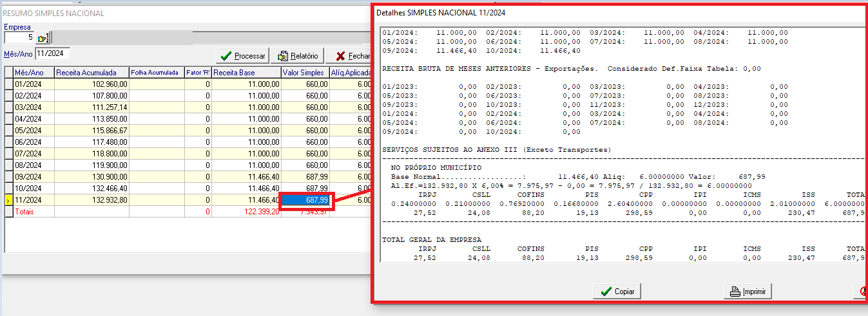Click the Alíq.Aplicada column header
Screen dimensions: 868x316
coord(351,72)
